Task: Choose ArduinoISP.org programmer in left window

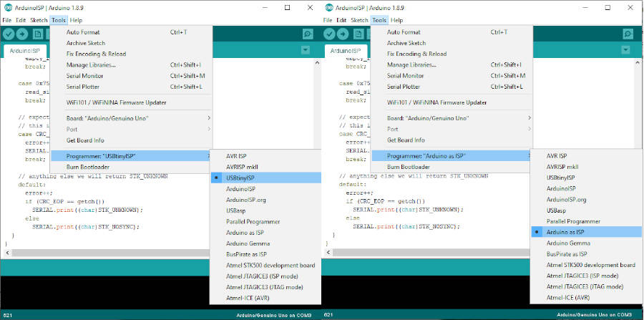Action: pos(246,200)
